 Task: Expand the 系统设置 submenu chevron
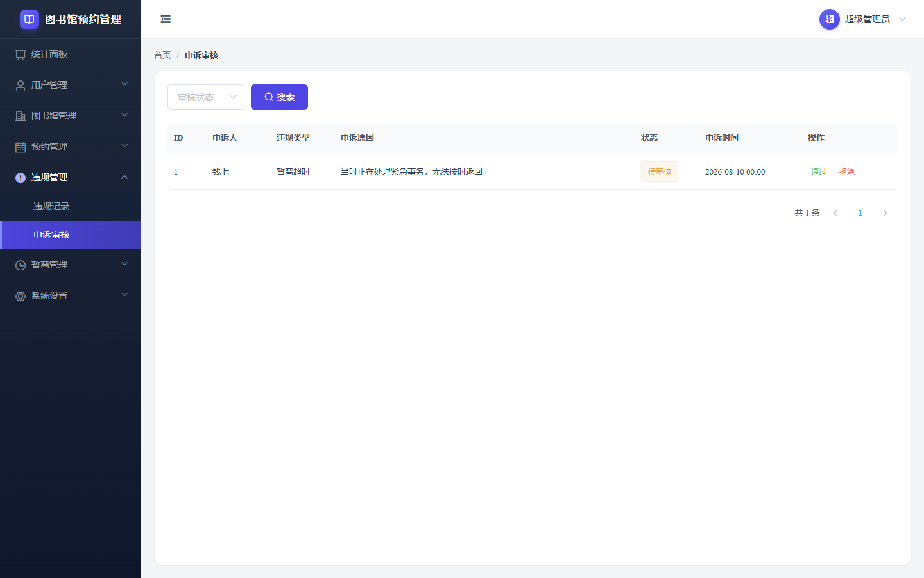click(124, 295)
